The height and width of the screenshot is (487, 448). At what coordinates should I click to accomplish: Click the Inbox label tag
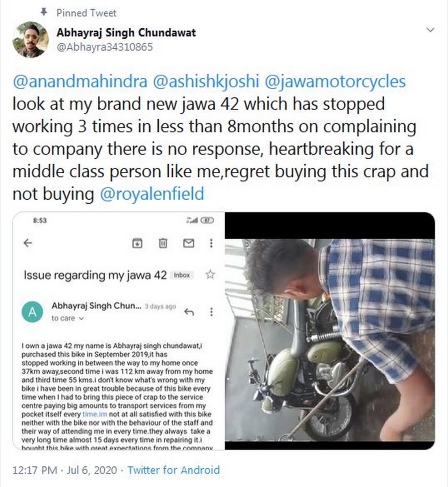tap(182, 275)
